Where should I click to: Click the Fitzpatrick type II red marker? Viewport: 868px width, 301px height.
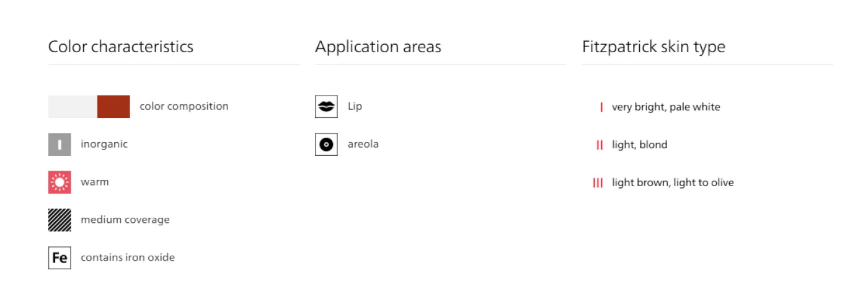coord(600,145)
